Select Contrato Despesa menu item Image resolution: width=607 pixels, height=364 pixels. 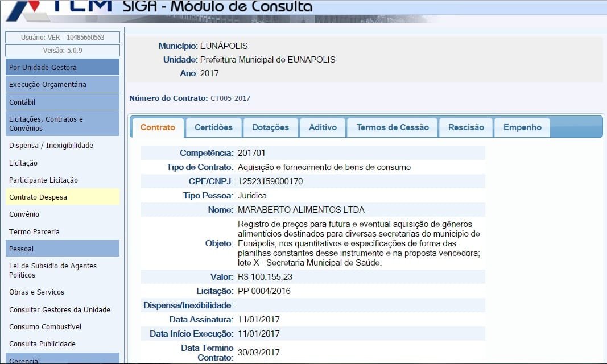click(38, 197)
